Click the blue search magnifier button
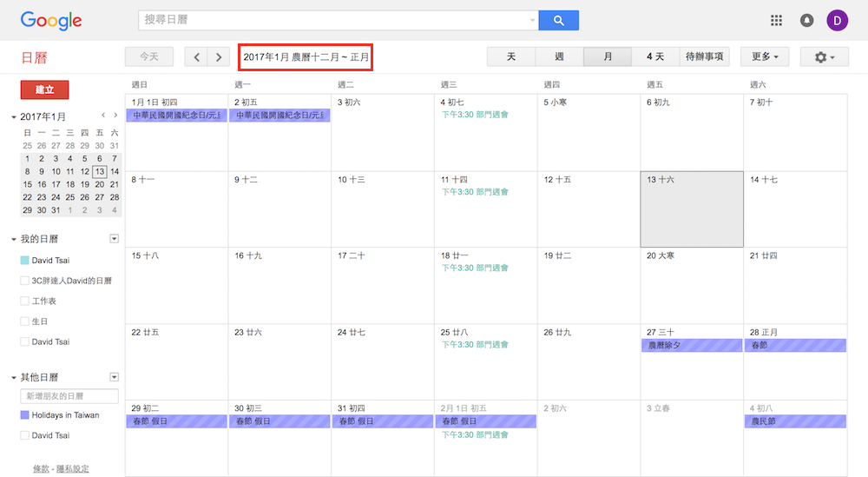 coord(558,20)
